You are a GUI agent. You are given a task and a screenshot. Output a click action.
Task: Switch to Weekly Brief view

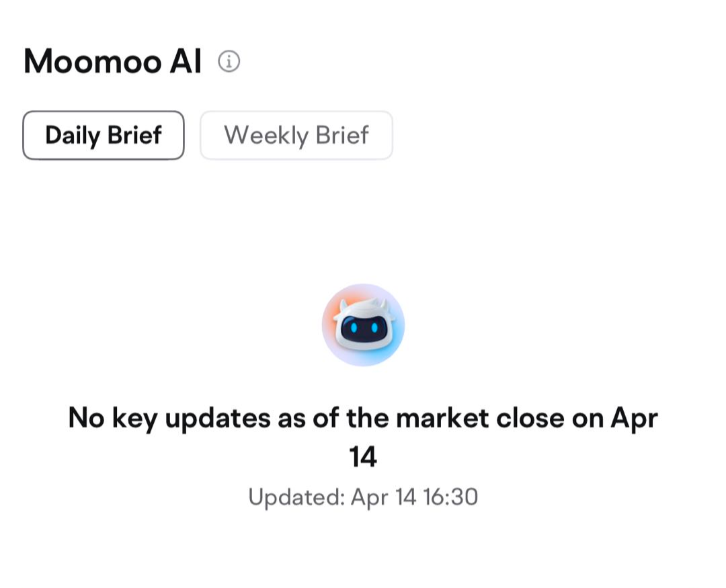(x=296, y=135)
